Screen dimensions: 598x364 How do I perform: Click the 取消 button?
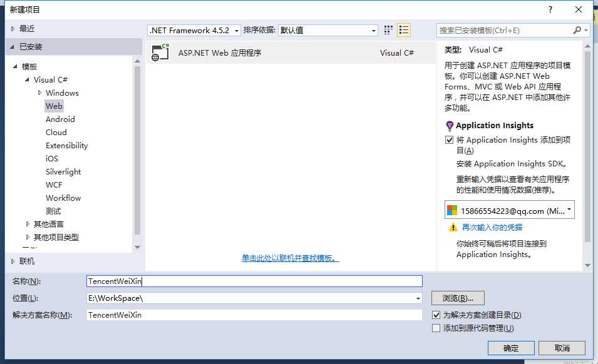click(562, 348)
